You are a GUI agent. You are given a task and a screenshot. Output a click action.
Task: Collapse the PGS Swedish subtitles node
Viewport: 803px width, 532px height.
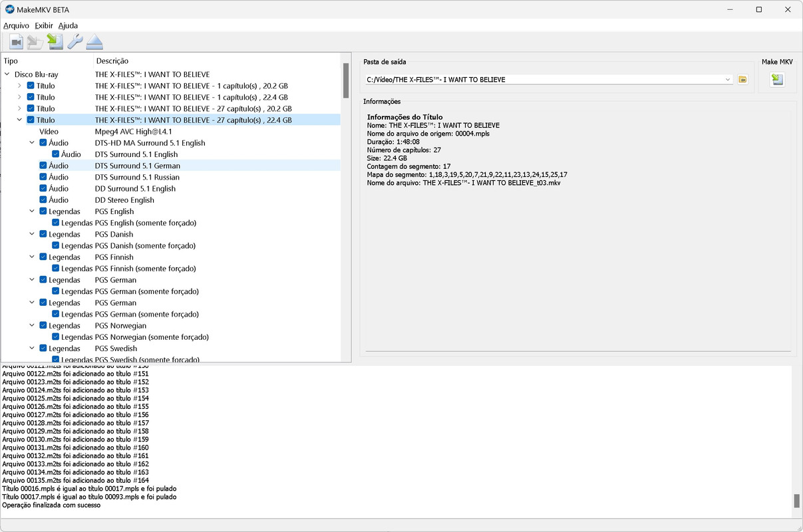click(31, 348)
